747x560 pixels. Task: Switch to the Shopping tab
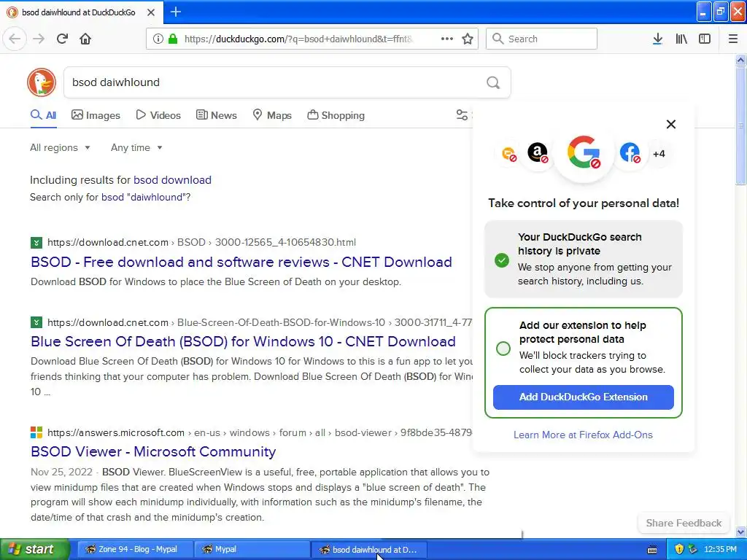336,115
